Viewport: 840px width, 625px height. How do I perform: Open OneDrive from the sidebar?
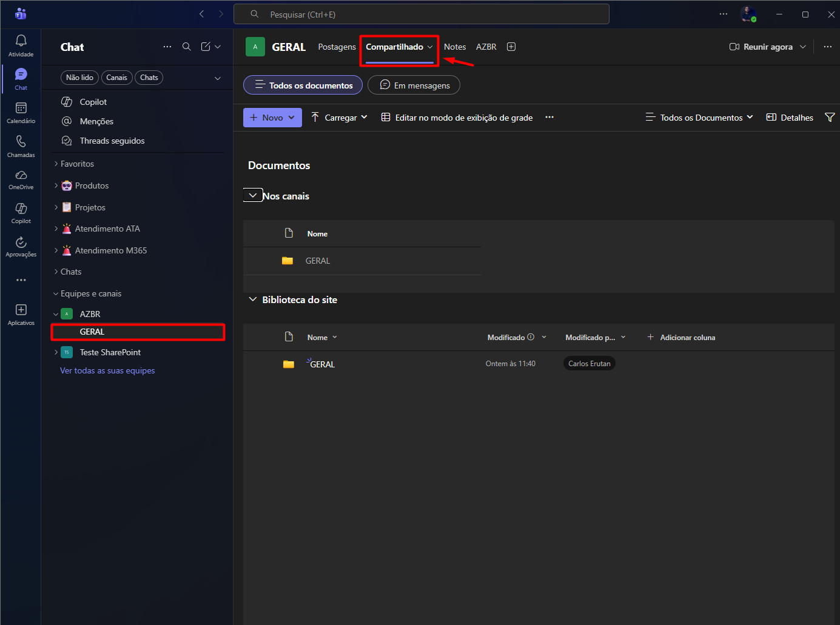coord(21,176)
